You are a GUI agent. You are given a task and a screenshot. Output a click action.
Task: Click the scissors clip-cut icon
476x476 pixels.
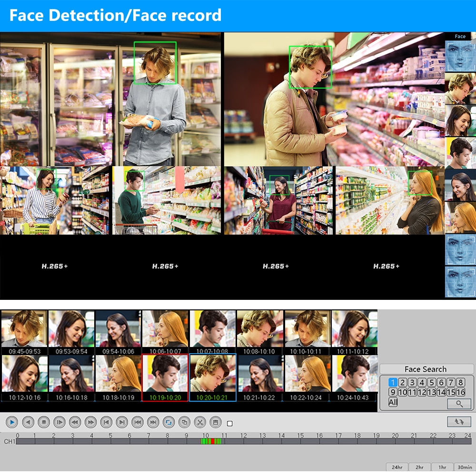tap(200, 422)
